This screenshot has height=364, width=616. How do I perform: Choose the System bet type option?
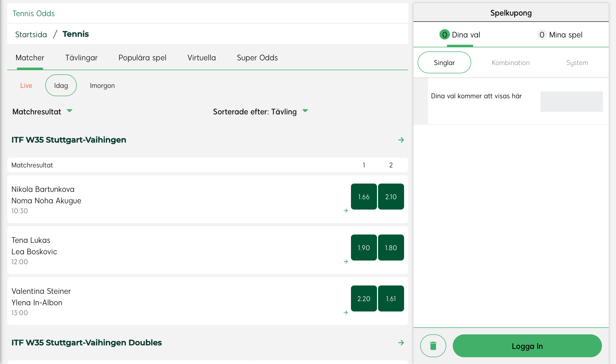577,63
